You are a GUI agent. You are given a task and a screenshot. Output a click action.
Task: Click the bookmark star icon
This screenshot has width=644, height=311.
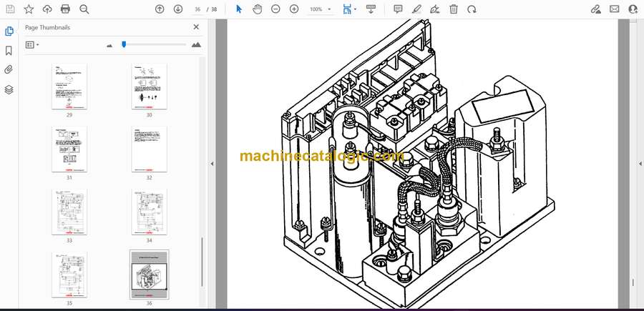coord(29,9)
